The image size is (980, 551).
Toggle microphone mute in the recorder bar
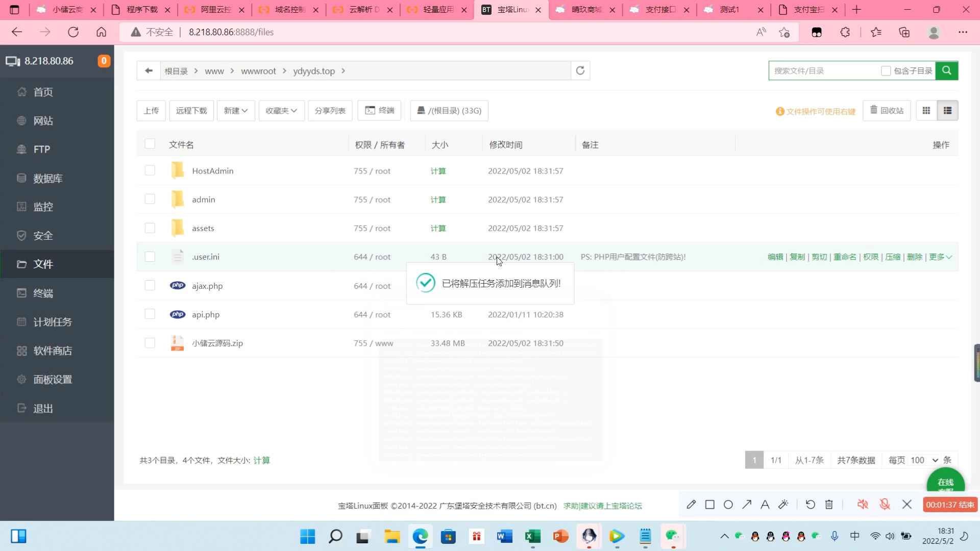885,505
